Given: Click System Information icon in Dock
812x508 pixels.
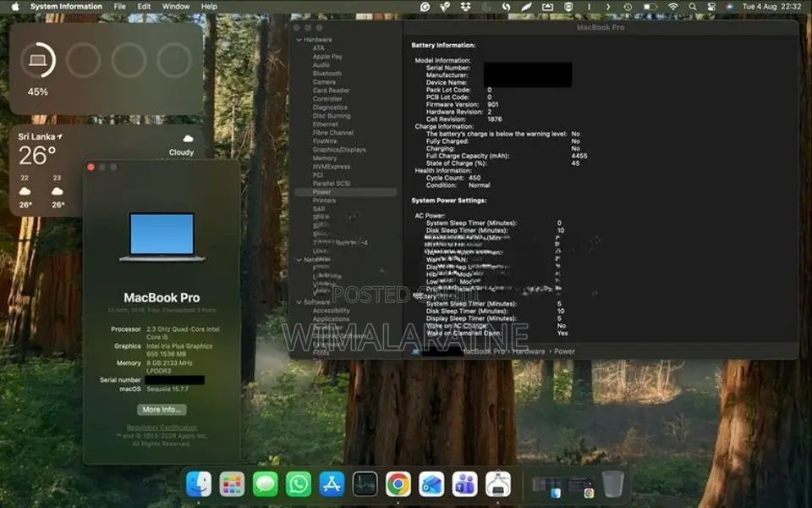Looking at the screenshot, I should click(498, 483).
